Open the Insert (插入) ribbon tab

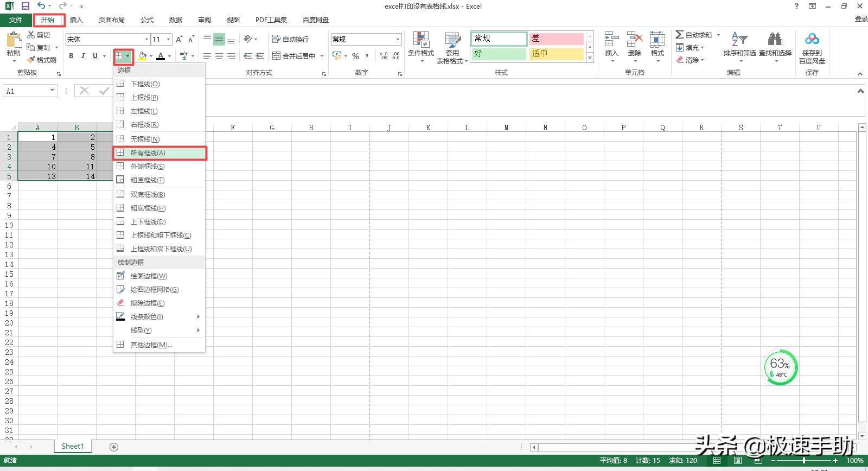tap(76, 20)
